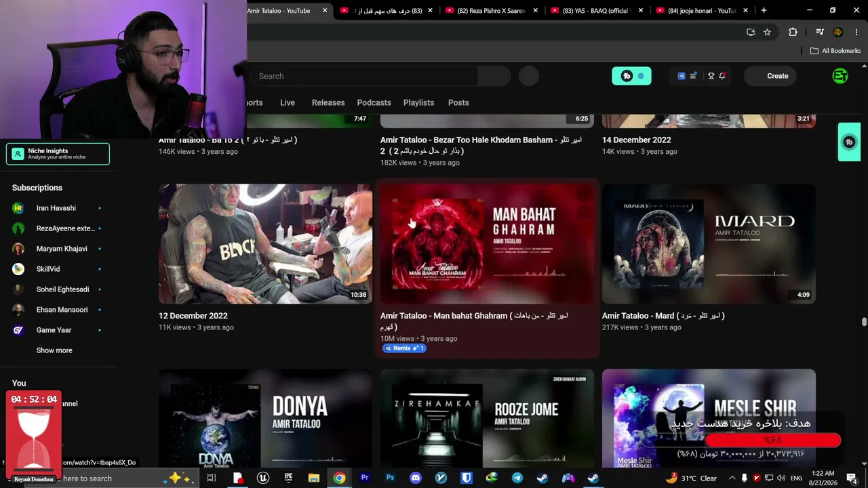Open the Chrome profile avatar

838,32
